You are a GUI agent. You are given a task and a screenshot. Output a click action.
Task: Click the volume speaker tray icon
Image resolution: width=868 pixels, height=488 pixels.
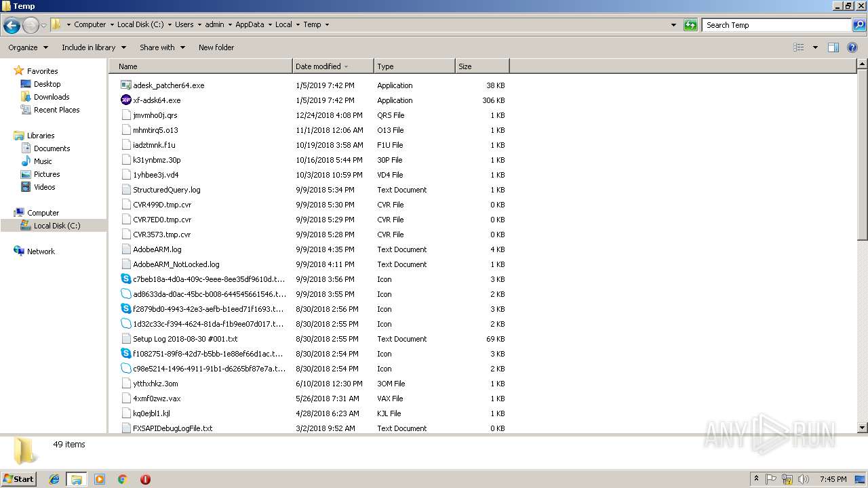[x=804, y=479]
